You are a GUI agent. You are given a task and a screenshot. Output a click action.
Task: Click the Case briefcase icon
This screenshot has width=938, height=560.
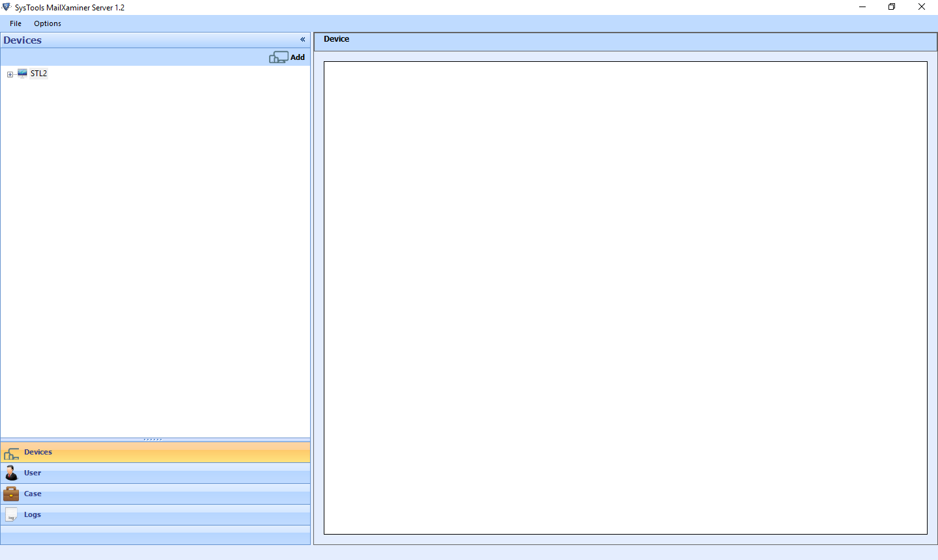(11, 494)
